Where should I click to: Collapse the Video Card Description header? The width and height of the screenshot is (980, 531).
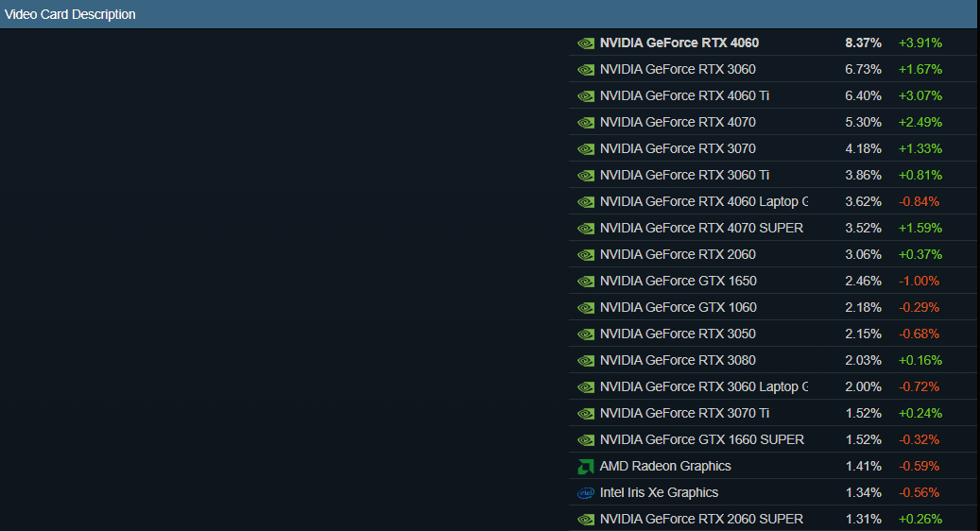tap(489, 14)
